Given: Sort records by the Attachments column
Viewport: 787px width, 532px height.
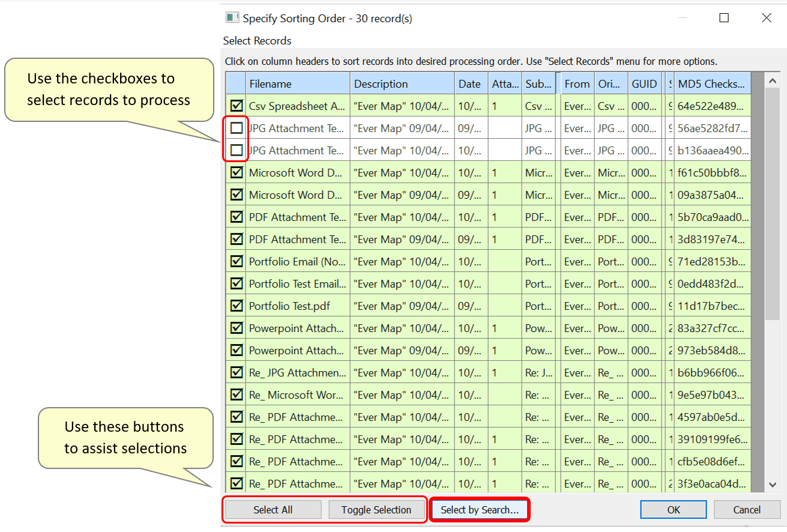Looking at the screenshot, I should click(505, 83).
